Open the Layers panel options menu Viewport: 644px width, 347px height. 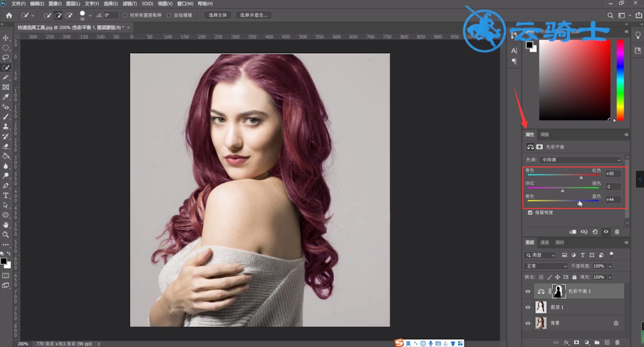626,242
